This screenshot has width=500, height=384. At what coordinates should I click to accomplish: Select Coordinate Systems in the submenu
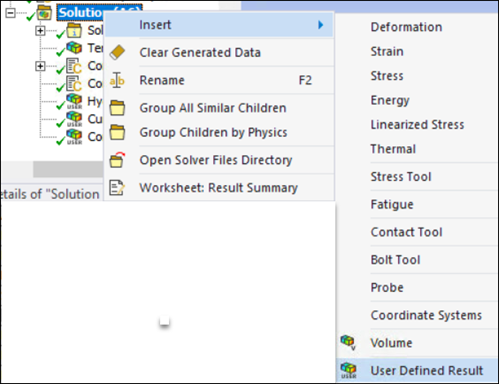coord(426,315)
